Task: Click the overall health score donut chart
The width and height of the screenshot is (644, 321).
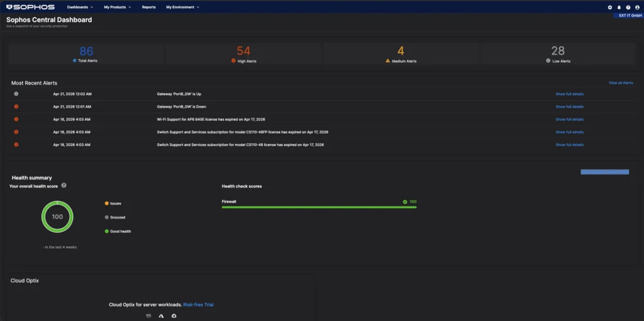Action: click(57, 217)
